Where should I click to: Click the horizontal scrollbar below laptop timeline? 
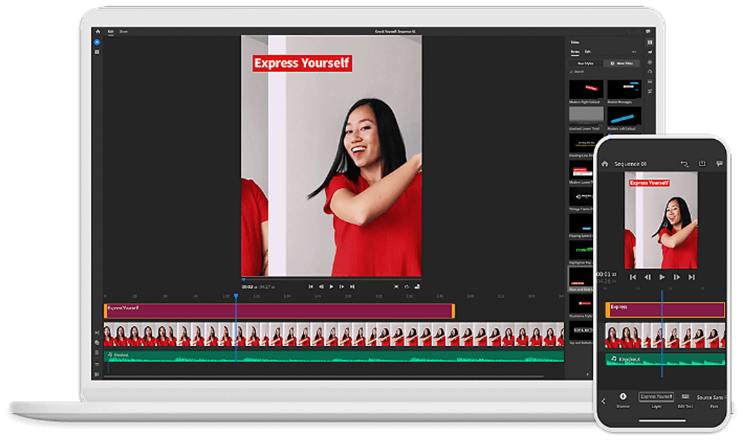coord(326,376)
